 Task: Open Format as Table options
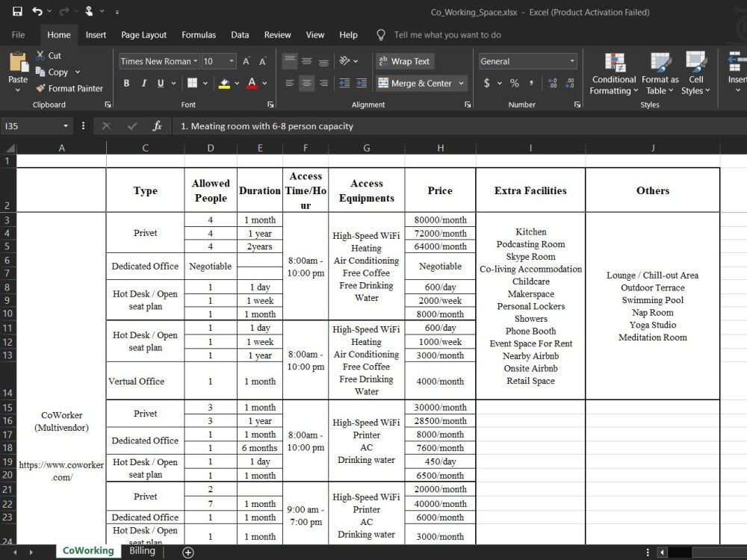(660, 72)
